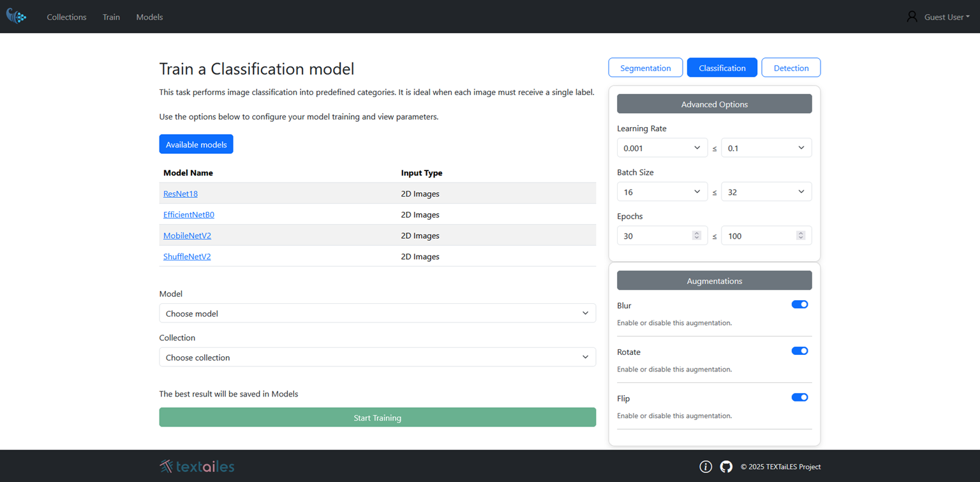Open Collections in the top navigation
Image resolution: width=980 pixels, height=482 pixels.
coord(66,17)
